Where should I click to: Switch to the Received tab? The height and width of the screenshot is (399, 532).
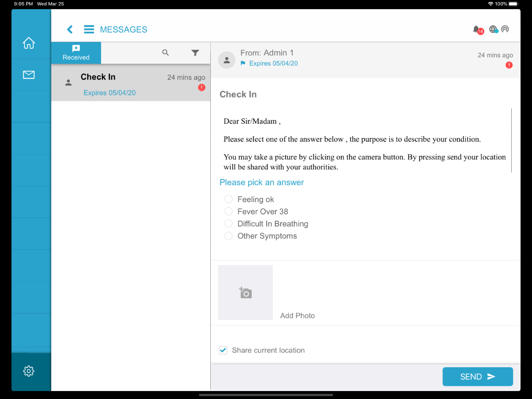coord(76,53)
